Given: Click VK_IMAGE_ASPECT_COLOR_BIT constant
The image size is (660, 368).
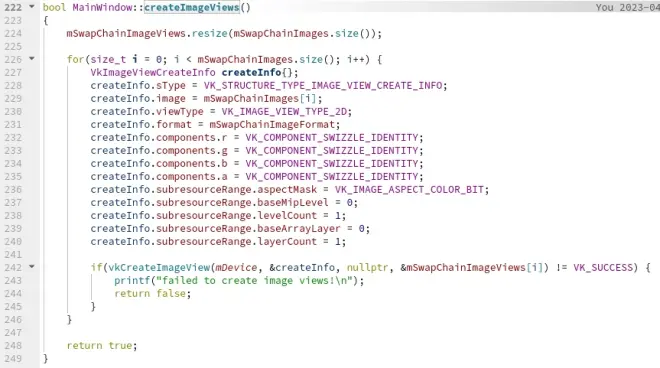Looking at the screenshot, I should pos(409,189).
